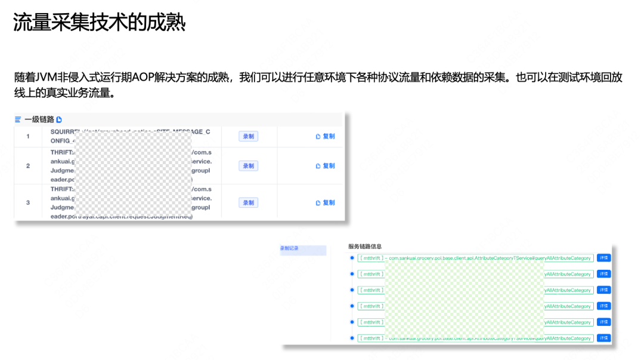This screenshot has height=360, width=644.
Task: Click the slide title 流量采集技术的成熟
Action: coord(100,22)
